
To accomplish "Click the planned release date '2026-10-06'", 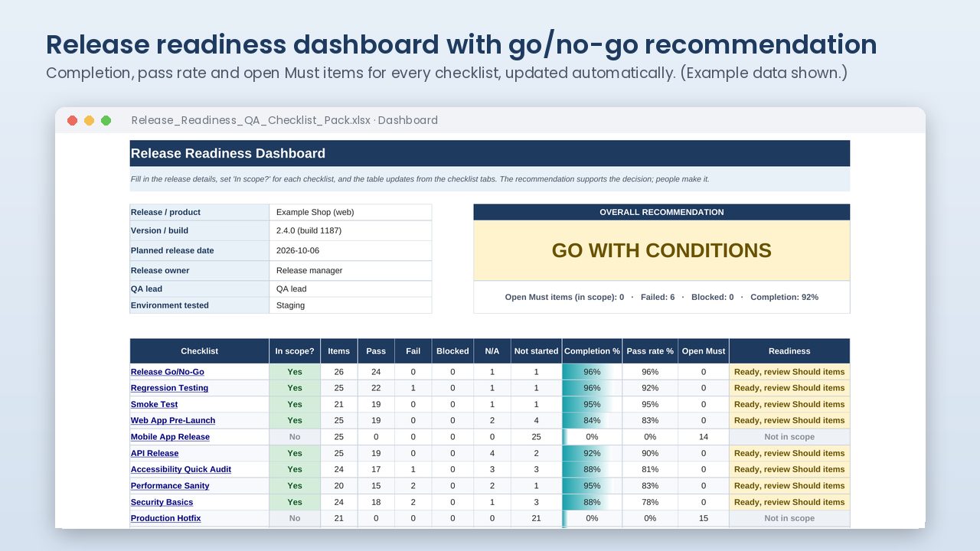I will [x=351, y=250].
